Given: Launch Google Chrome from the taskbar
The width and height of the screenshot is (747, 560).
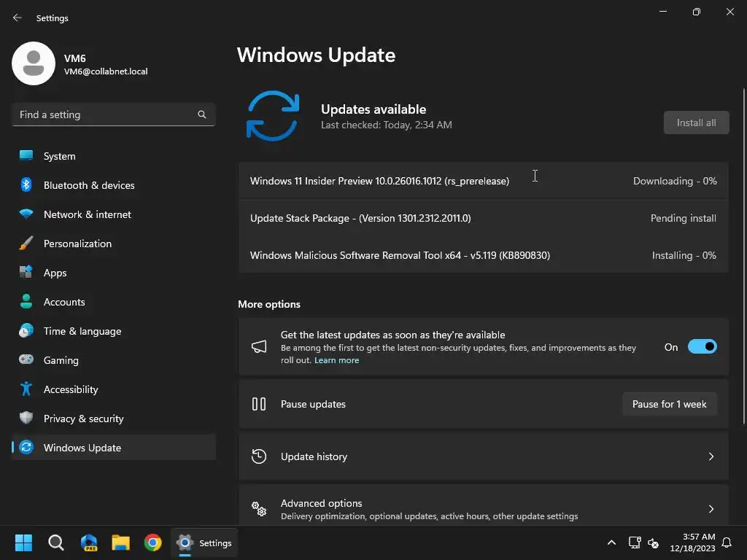Looking at the screenshot, I should click(x=153, y=542).
